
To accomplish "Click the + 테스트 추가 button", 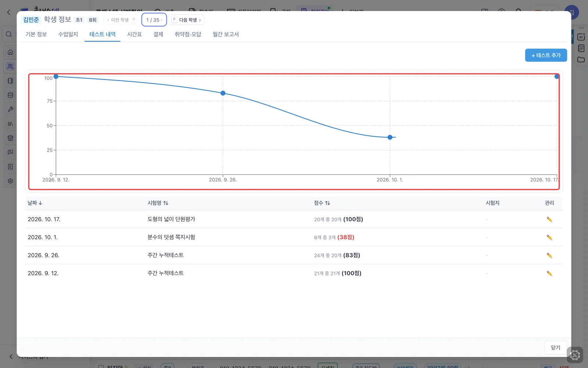I will [x=546, y=55].
